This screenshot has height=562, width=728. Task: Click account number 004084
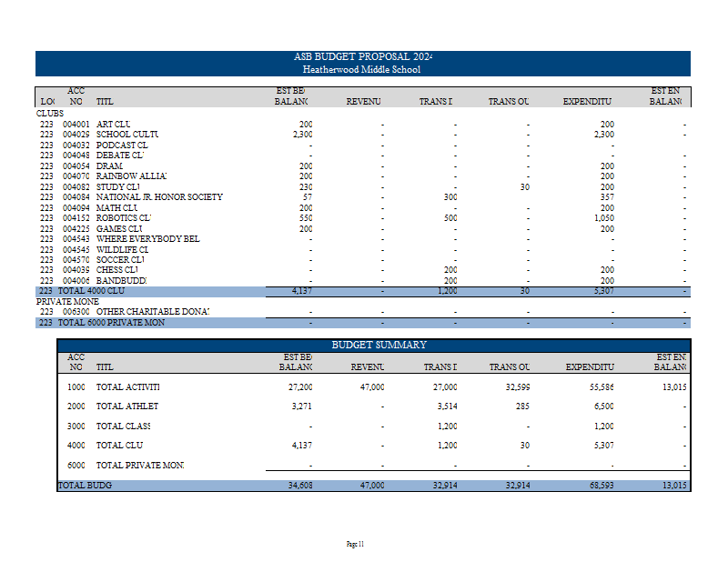76,196
